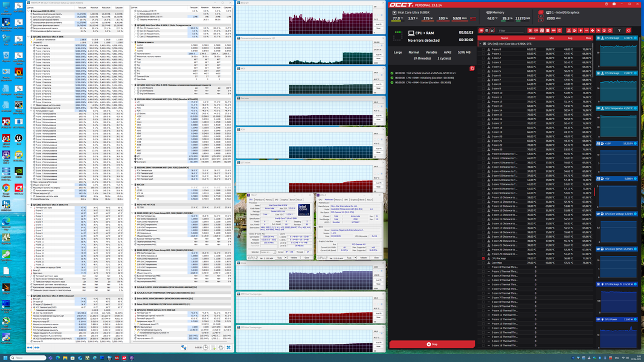Toggle the temperature sensor filter icon in OCCT
The height and width of the screenshot is (362, 644).
(569, 31)
